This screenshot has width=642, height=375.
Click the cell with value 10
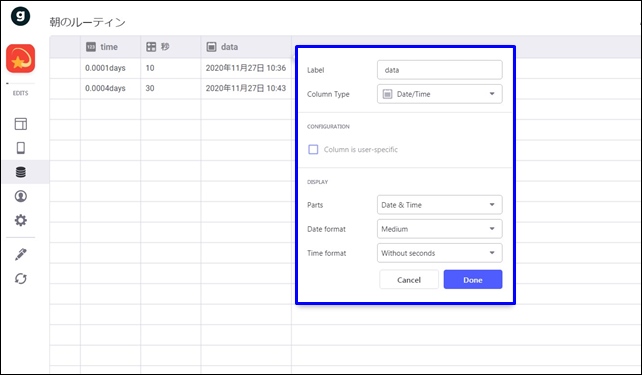(x=171, y=68)
